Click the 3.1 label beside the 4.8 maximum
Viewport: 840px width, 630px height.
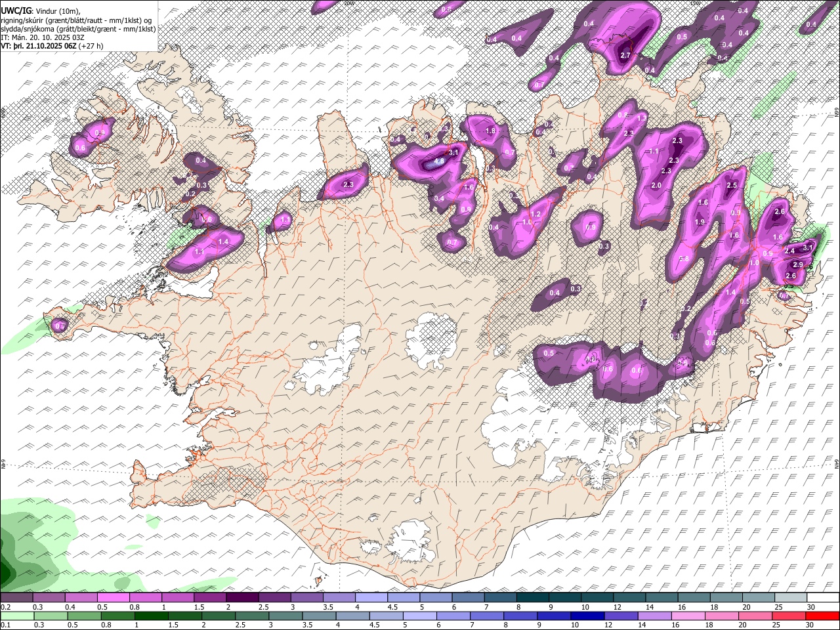click(453, 152)
